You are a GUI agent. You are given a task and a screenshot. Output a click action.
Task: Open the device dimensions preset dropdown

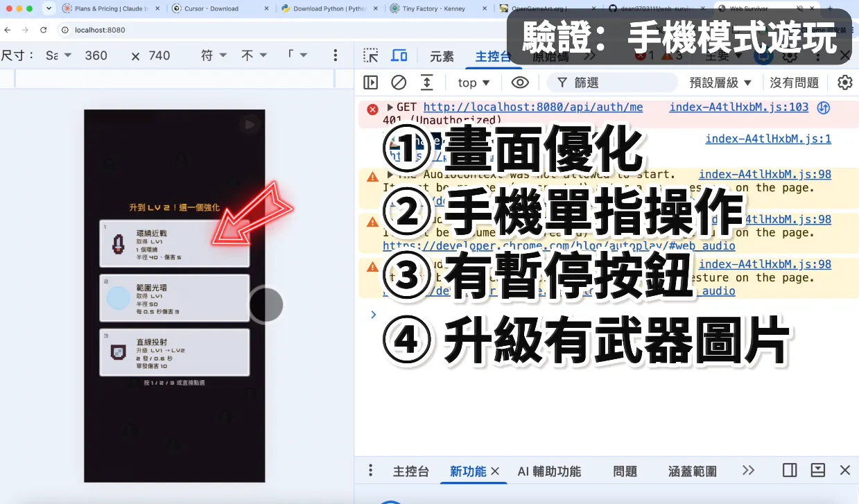[x=58, y=55]
